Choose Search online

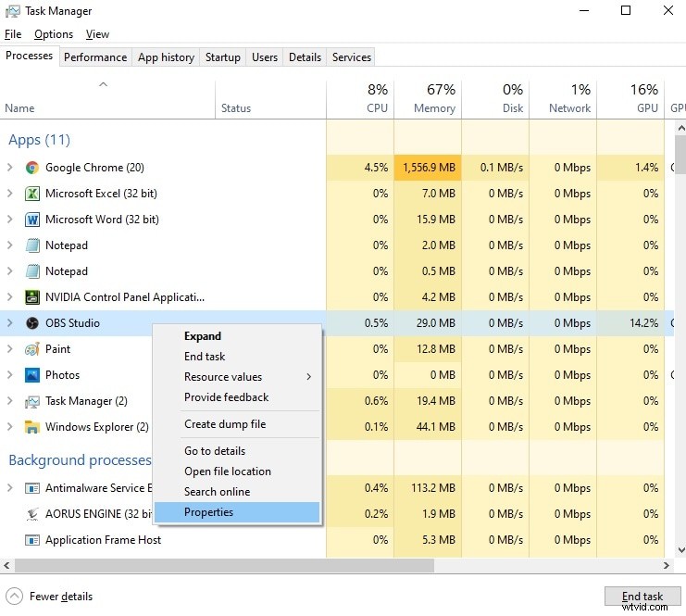tap(237, 492)
